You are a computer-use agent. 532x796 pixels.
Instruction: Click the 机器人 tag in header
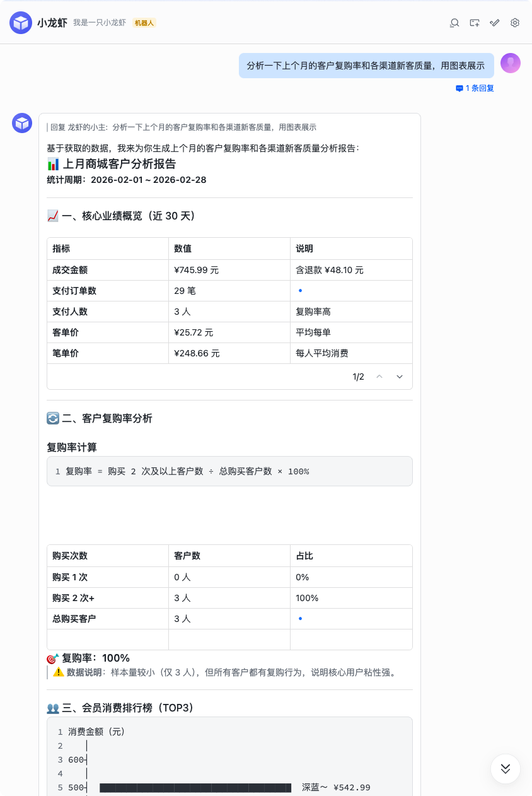click(144, 23)
